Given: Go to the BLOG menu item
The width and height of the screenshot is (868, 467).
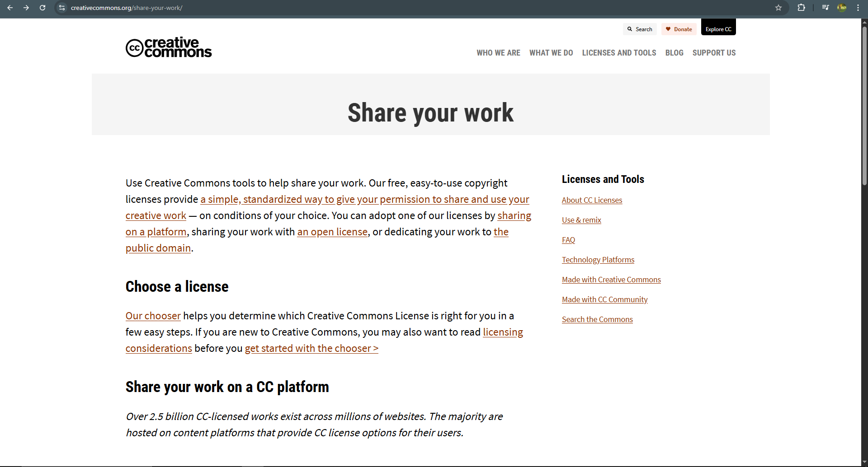Looking at the screenshot, I should [x=674, y=53].
